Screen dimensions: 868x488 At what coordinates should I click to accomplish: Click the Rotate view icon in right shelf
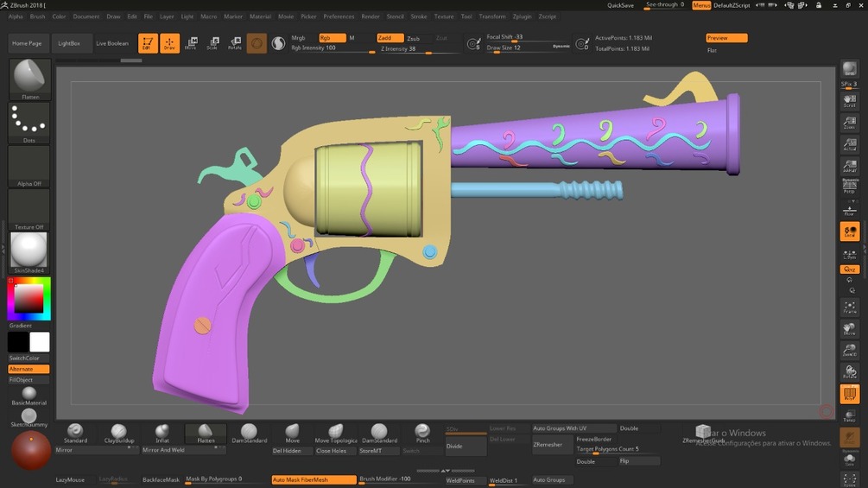click(850, 371)
